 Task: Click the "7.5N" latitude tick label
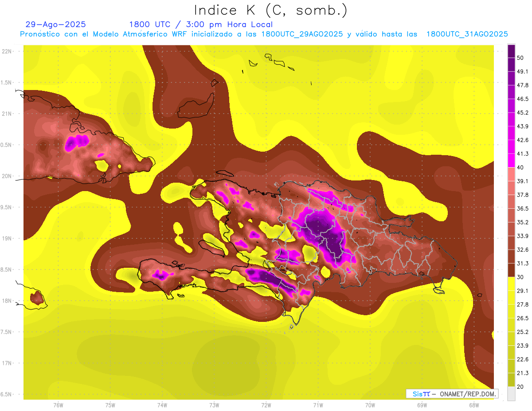coord(7,332)
